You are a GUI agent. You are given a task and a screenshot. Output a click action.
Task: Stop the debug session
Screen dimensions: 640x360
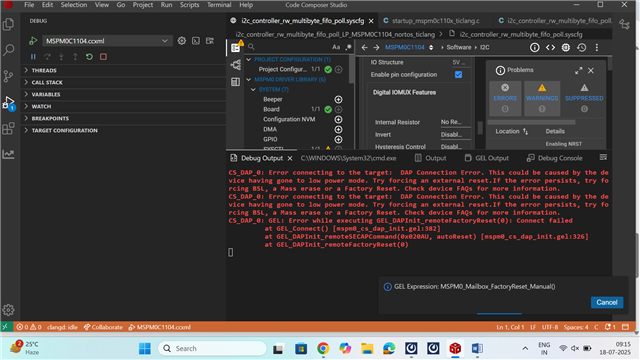click(x=103, y=57)
